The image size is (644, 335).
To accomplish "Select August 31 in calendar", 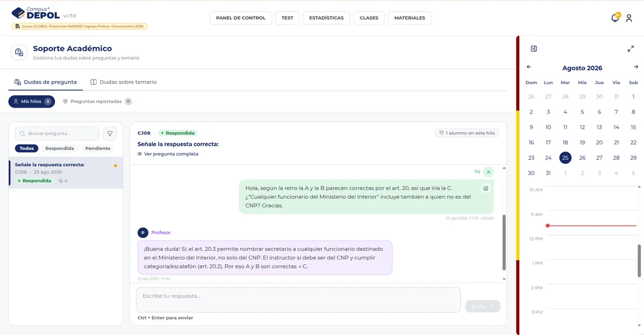I will 548,173.
